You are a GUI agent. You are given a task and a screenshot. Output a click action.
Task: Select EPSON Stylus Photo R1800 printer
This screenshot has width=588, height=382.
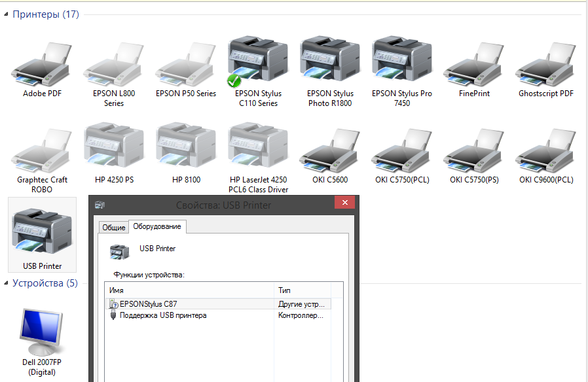coord(330,58)
